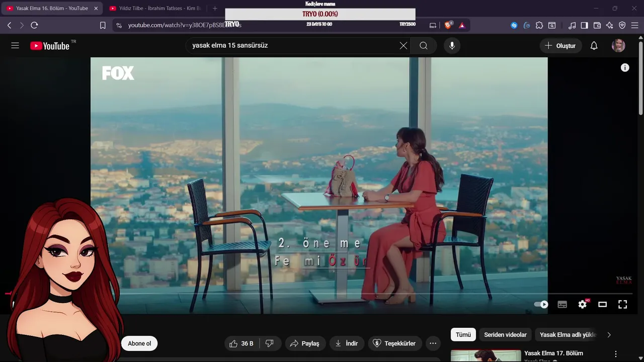Open the YouTube guide hamburger menu
The image size is (644, 362).
tap(15, 46)
